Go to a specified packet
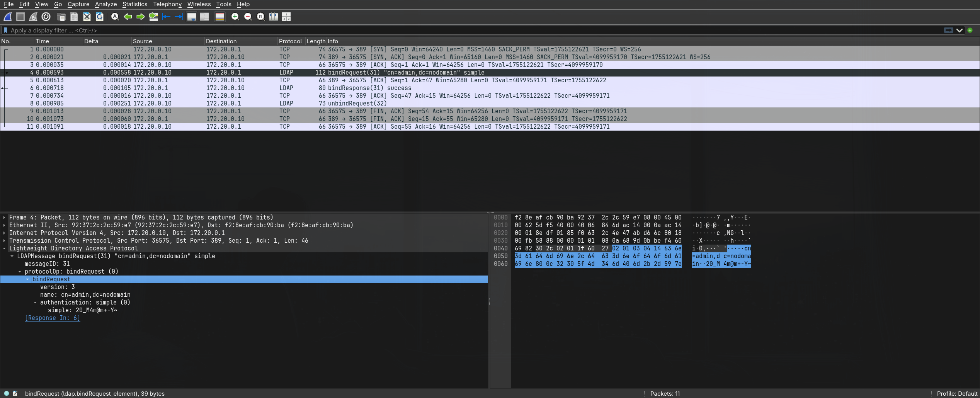This screenshot has height=398, width=980. tap(153, 17)
